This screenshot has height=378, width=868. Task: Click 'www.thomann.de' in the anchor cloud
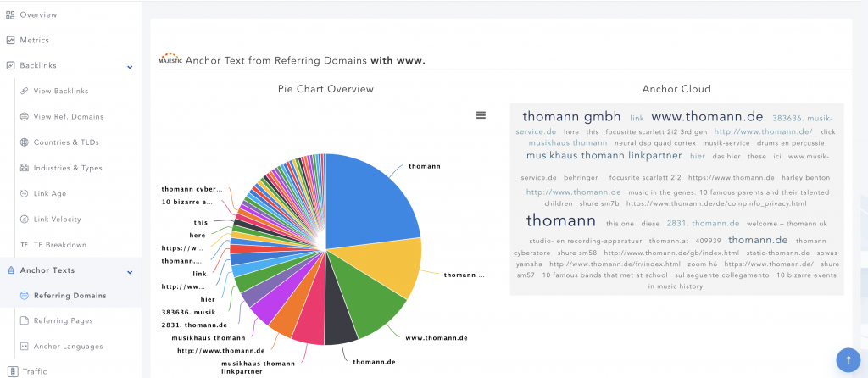coord(708,117)
